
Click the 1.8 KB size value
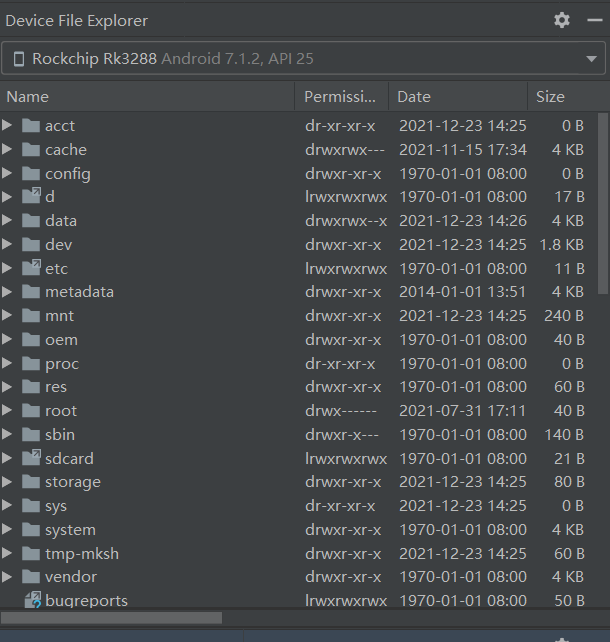point(561,245)
